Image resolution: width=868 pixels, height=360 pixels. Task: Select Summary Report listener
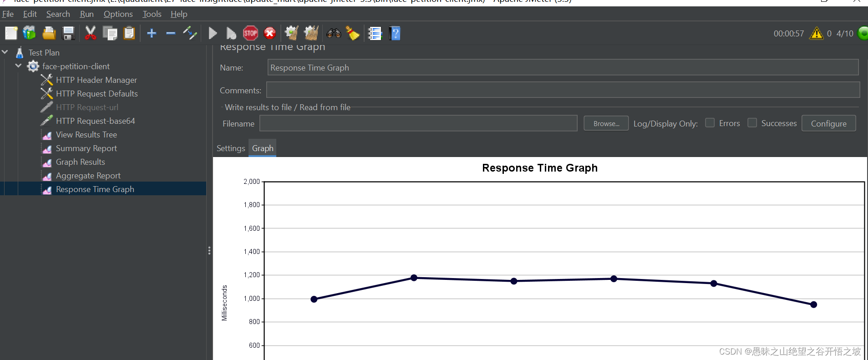pos(86,148)
